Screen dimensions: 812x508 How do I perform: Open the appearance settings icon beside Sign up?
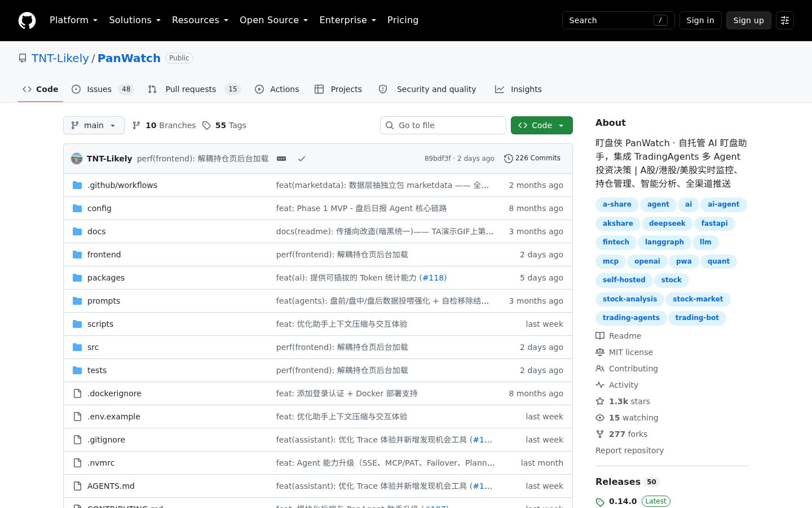[785, 20]
